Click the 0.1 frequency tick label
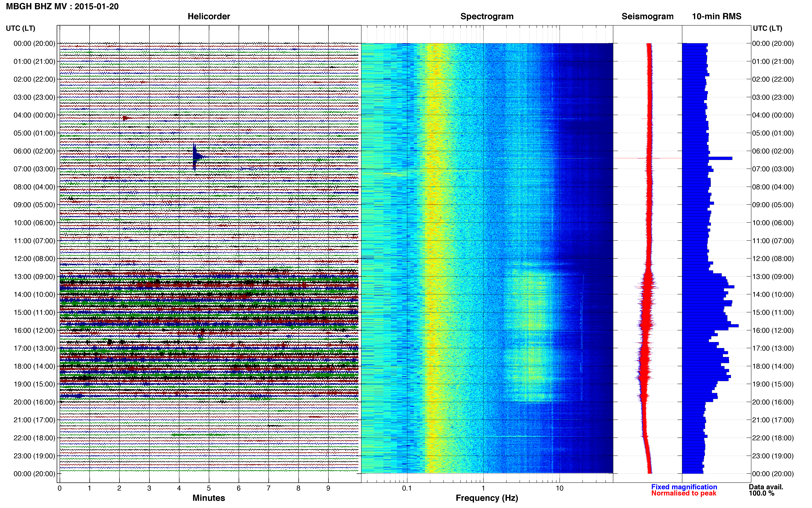 (407, 488)
